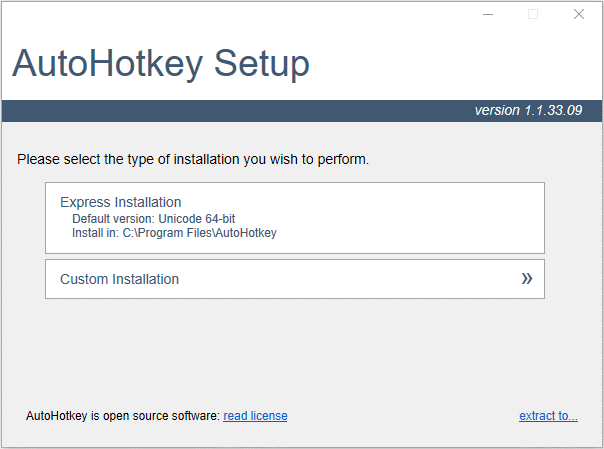Click the greyed-out maximize window icon

click(533, 15)
